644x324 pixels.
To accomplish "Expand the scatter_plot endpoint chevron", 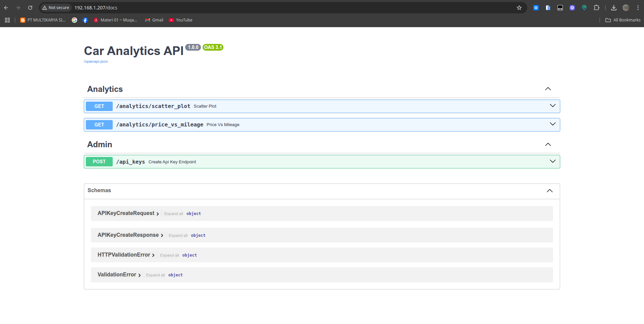I will [x=553, y=106].
